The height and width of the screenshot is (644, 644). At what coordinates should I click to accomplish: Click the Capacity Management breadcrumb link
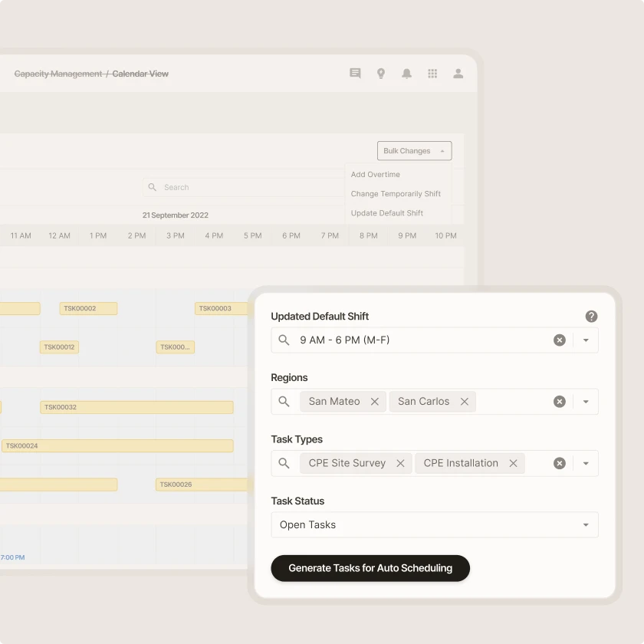(x=58, y=74)
